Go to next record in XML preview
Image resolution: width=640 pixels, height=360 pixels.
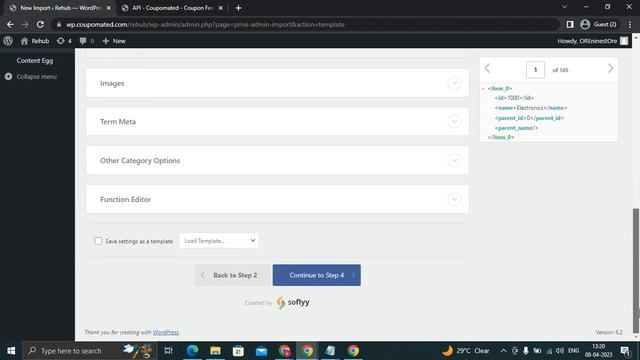610,69
